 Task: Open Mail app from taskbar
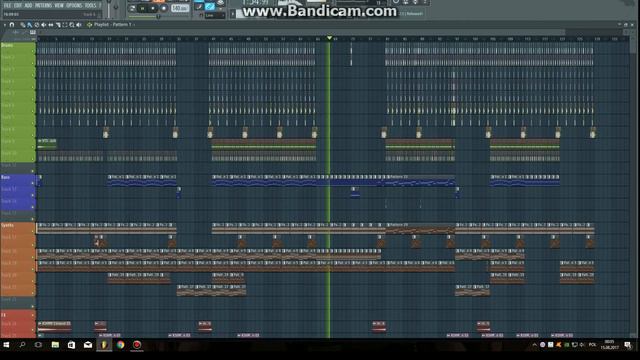point(88,345)
